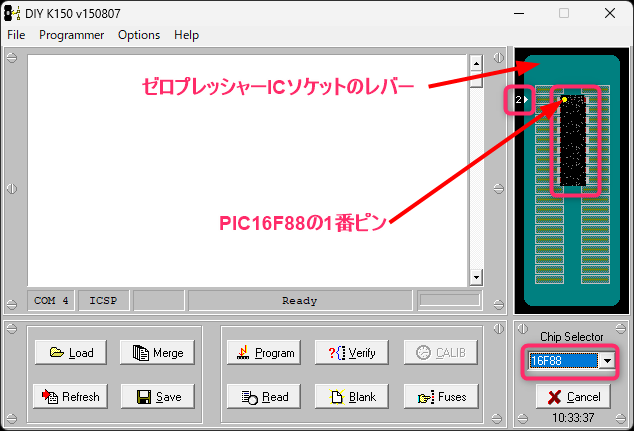Viewport: 634px width, 431px height.
Task: Click the DIY K150 title bar app icon
Action: point(12,13)
